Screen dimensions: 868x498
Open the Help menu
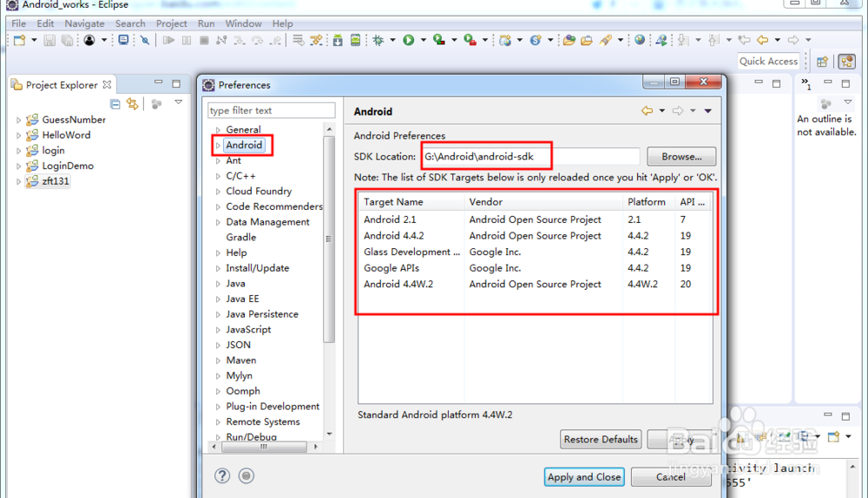tap(282, 23)
